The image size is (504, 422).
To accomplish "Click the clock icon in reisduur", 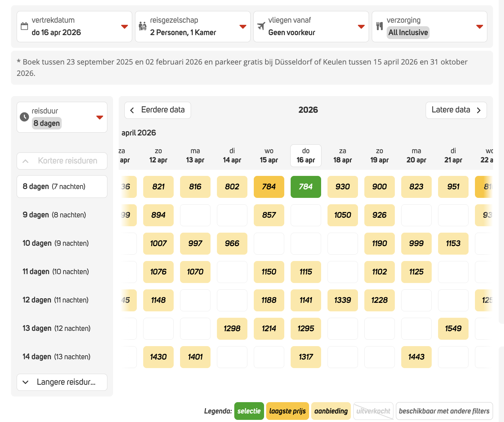I will (24, 117).
